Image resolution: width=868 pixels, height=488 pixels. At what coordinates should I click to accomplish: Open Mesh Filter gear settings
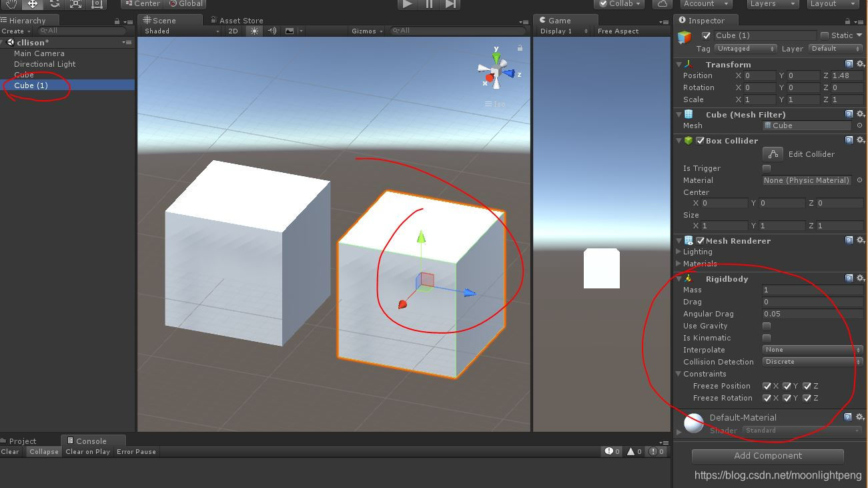point(860,114)
